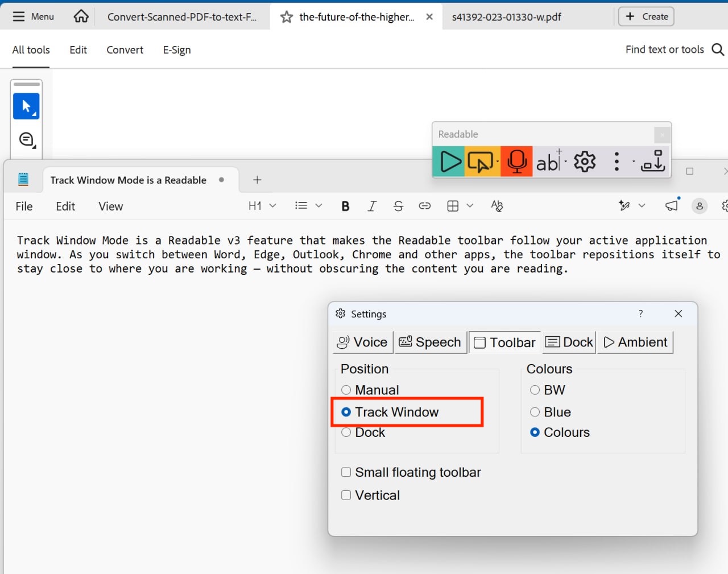The height and width of the screenshot is (574, 728).
Task: Open the Notepad File menu
Action: pyautogui.click(x=24, y=207)
